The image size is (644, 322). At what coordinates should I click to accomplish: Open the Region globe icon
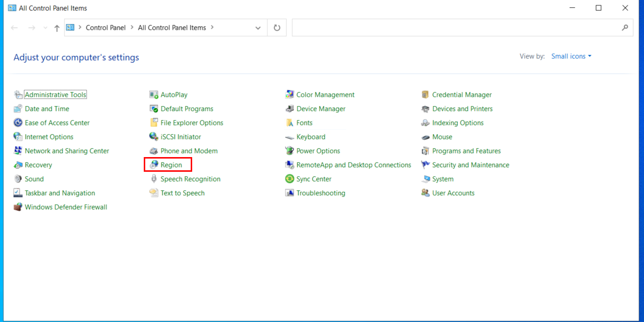[154, 165]
